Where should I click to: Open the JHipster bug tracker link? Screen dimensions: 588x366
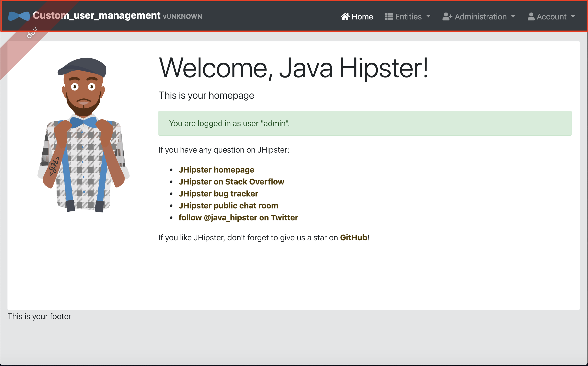click(x=218, y=194)
